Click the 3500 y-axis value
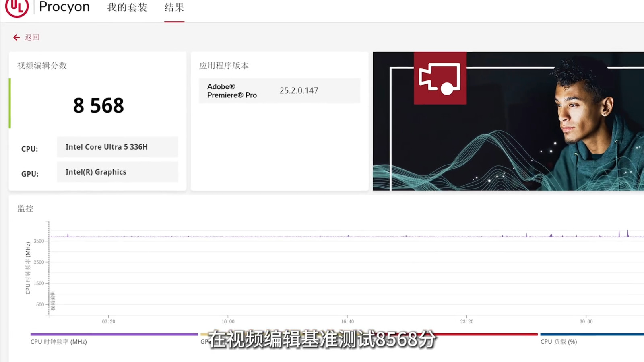Screen dimensions: 644x362 pyautogui.click(x=39, y=241)
